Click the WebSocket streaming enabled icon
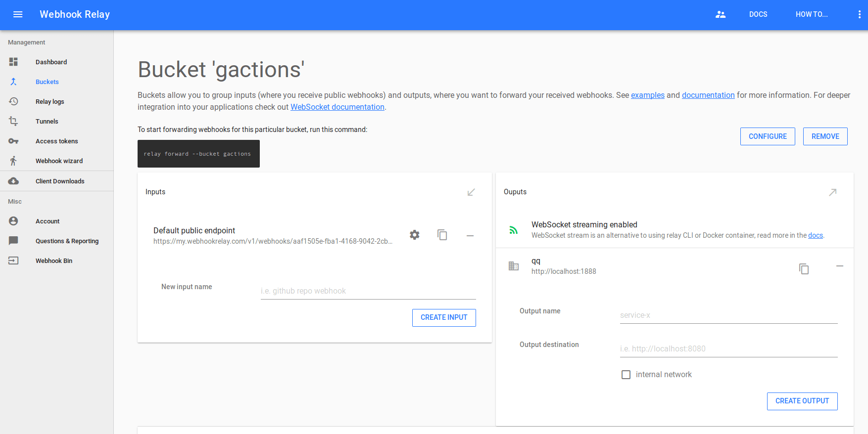 514,230
